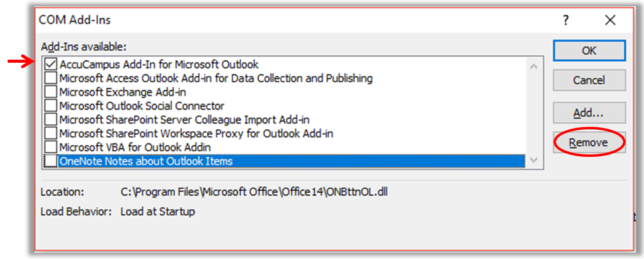Close the COM Add-Ins window
The image size is (644, 259).
[610, 20]
